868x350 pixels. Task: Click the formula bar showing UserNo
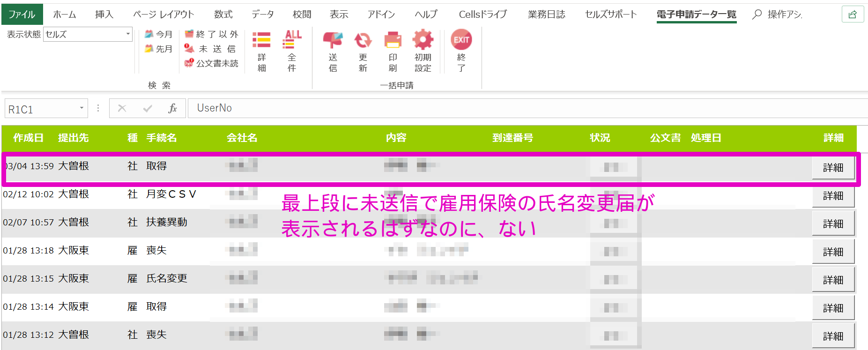(x=527, y=108)
